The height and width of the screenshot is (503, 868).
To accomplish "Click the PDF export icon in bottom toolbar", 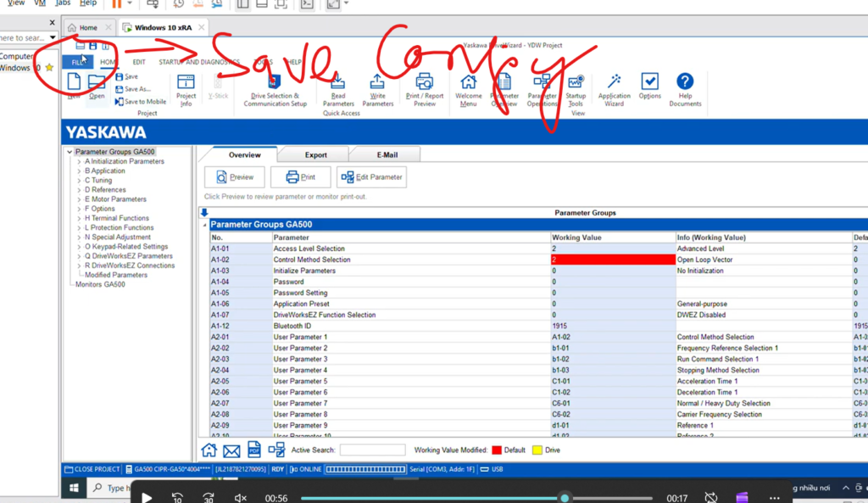I will [253, 450].
